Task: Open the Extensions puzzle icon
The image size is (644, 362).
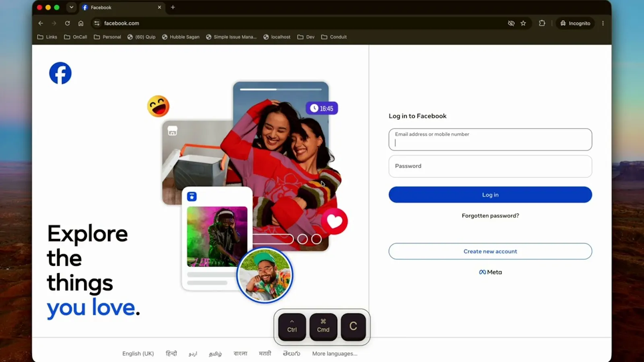Action: pyautogui.click(x=542, y=23)
